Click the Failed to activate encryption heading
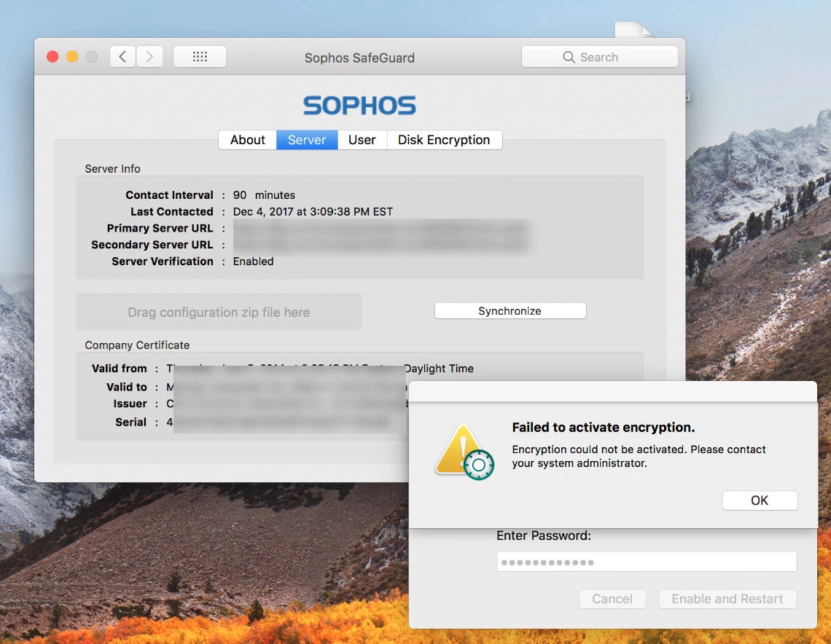831x644 pixels. point(603,428)
